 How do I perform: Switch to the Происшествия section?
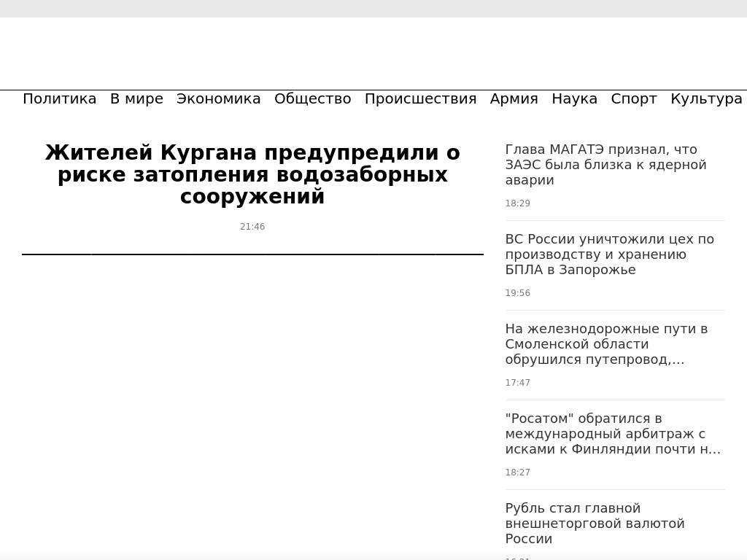click(x=420, y=99)
